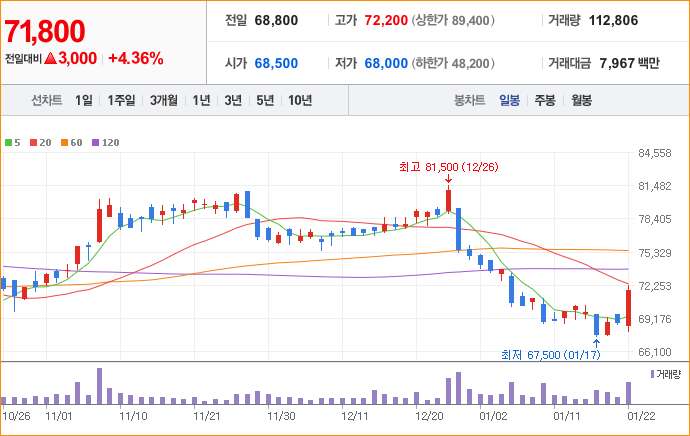Select 일봉 daily candle chart
690x436 pixels.
coord(510,100)
